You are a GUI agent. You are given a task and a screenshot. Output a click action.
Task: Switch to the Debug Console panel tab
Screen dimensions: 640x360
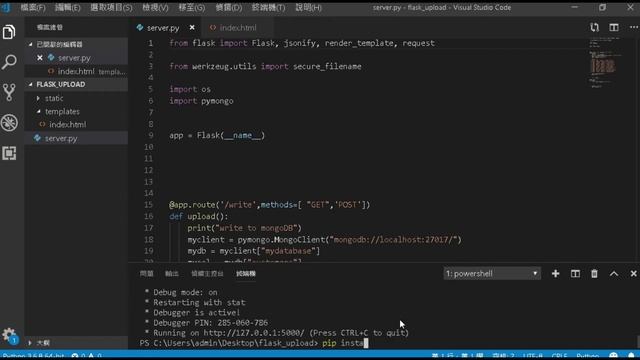point(207,273)
